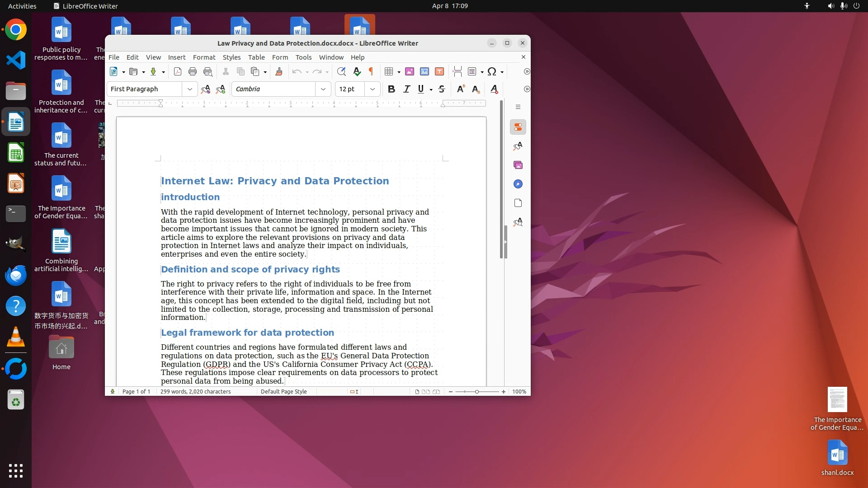The image size is (868, 488).
Task: Expand the paragraph style dropdown
Action: (x=190, y=89)
